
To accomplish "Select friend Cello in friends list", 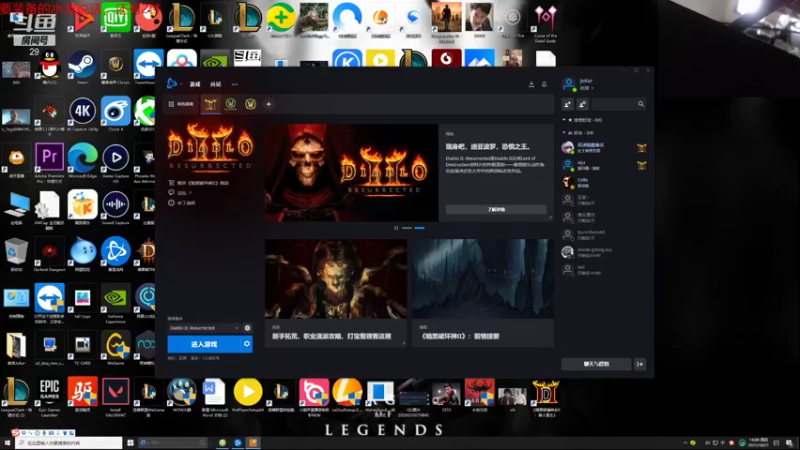I will point(604,182).
